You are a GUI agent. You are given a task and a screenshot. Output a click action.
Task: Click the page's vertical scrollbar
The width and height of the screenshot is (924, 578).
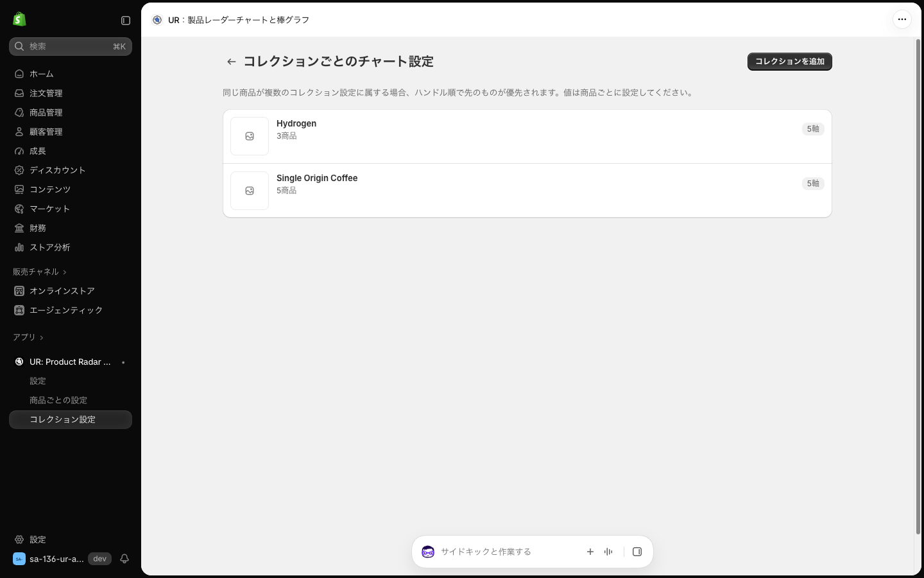[918, 286]
